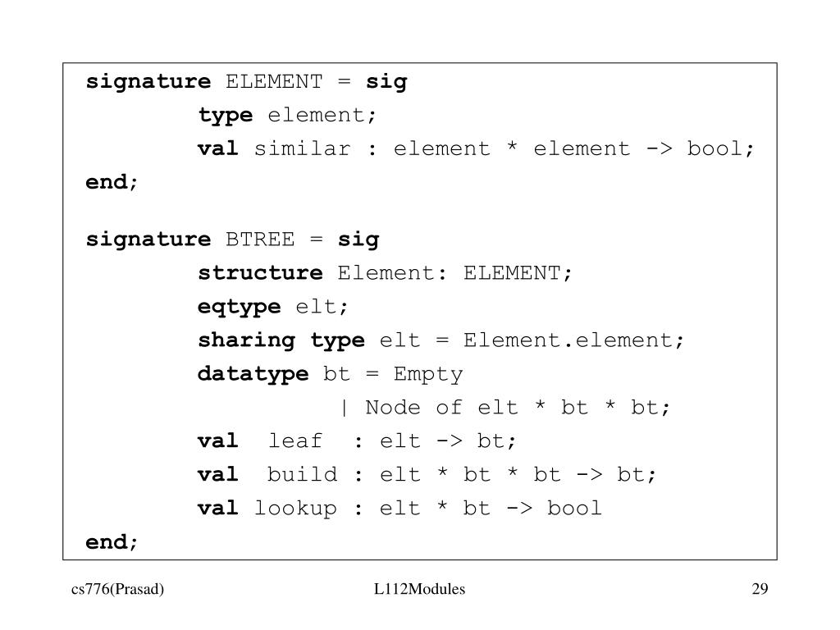
Task: Click the 'Empty' constructor name
Action: 428,374
